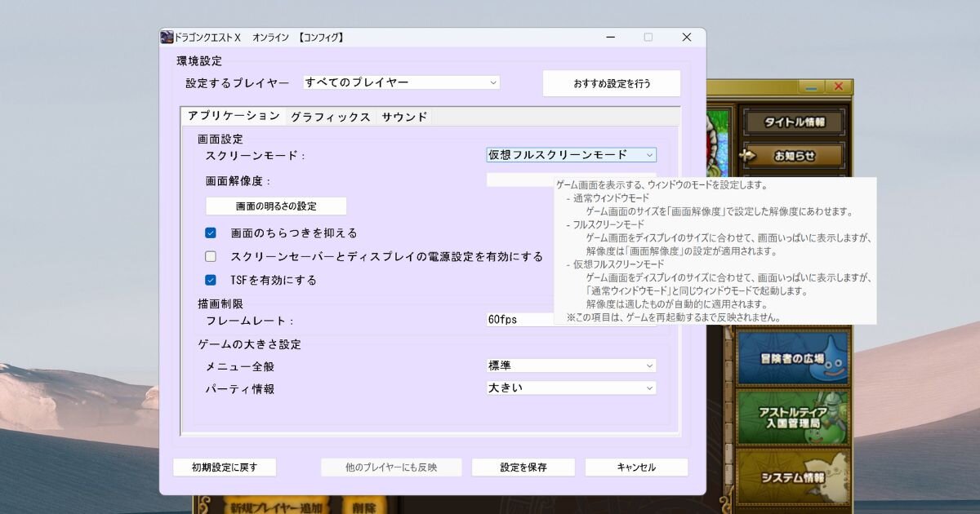The width and height of the screenshot is (980, 514).
Task: Click the 画面解像度 field
Action: tap(520, 180)
